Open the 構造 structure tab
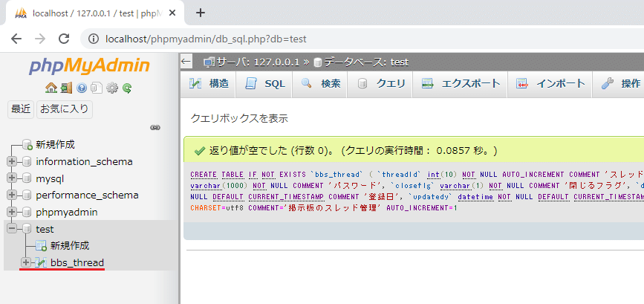This screenshot has width=644, height=304. tap(208, 84)
